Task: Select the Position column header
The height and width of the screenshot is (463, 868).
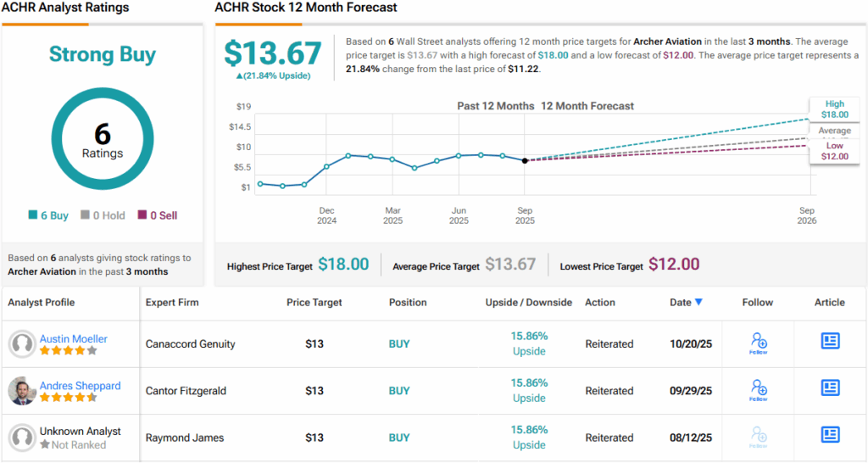Action: click(x=409, y=302)
